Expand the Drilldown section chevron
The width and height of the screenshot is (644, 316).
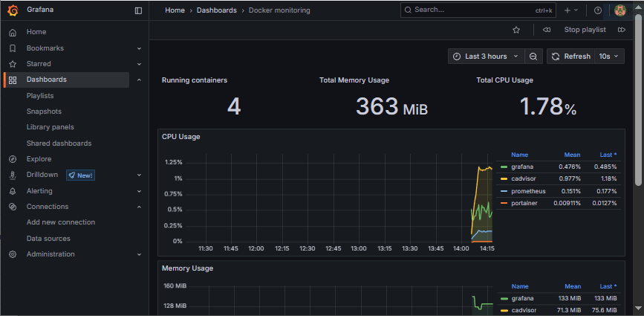[x=139, y=175]
